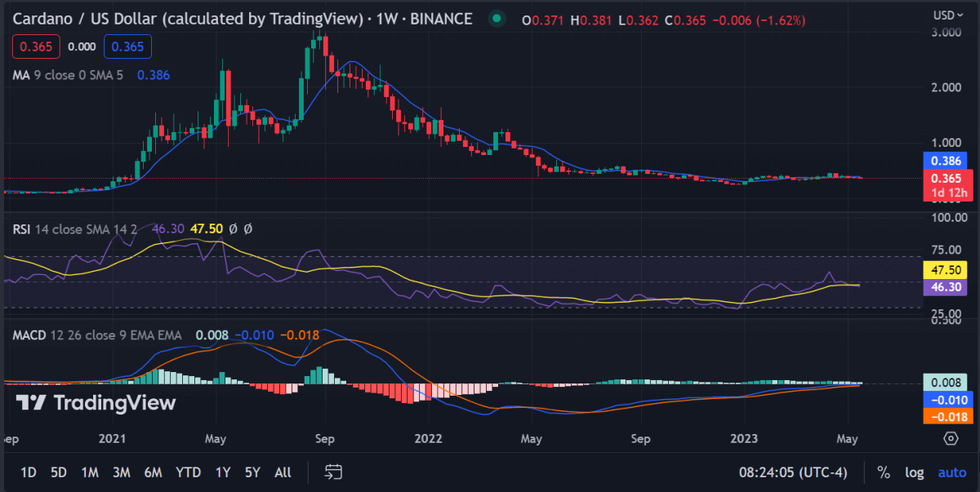980x492 pixels.
Task: Switch to the 1M time range
Action: pos(90,472)
